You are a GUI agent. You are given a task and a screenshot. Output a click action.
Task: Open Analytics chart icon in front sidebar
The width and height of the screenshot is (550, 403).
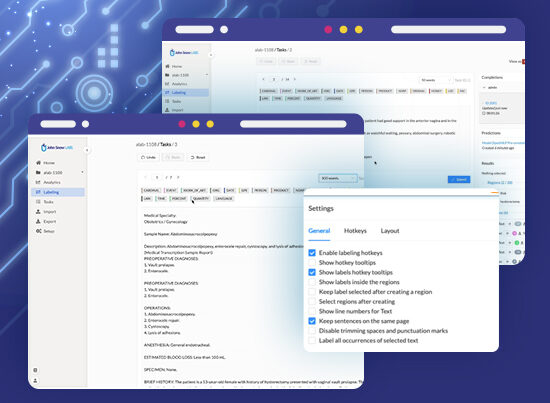[38, 182]
